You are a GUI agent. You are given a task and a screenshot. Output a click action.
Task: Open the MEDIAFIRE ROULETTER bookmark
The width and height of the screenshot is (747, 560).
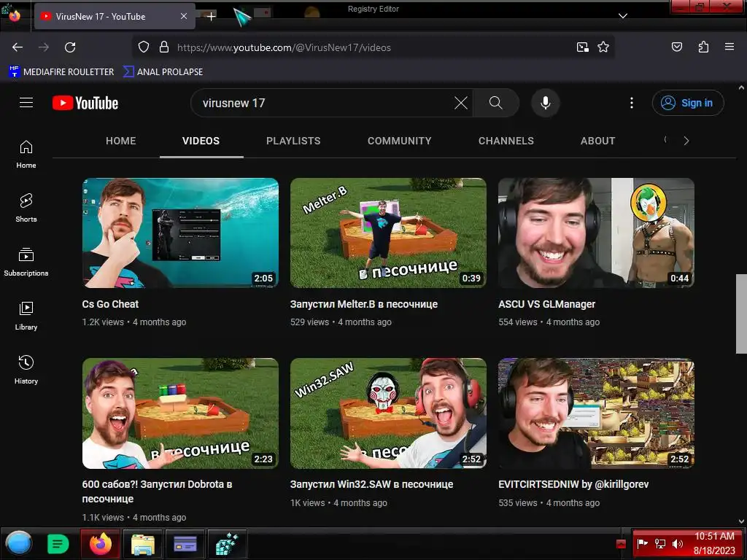coord(61,72)
